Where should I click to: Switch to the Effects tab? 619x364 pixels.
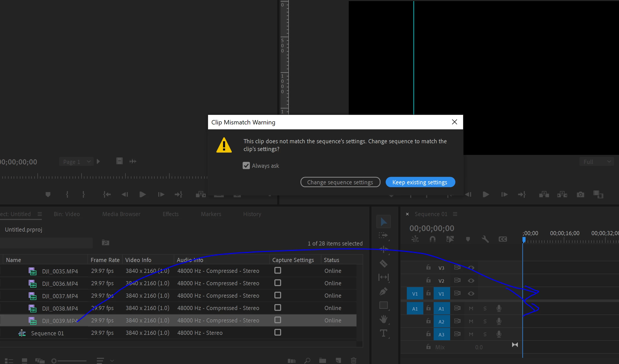coord(171,214)
